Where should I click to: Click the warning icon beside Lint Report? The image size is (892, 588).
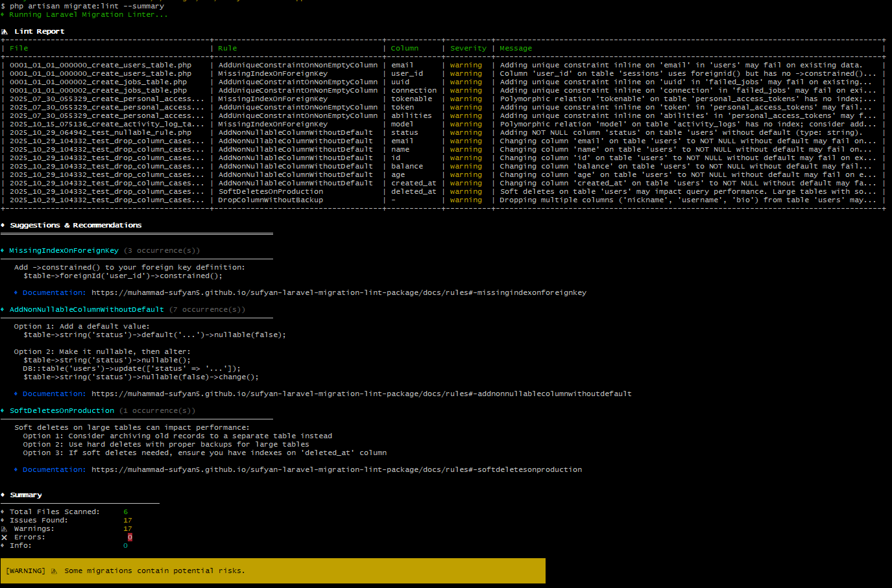[5, 31]
